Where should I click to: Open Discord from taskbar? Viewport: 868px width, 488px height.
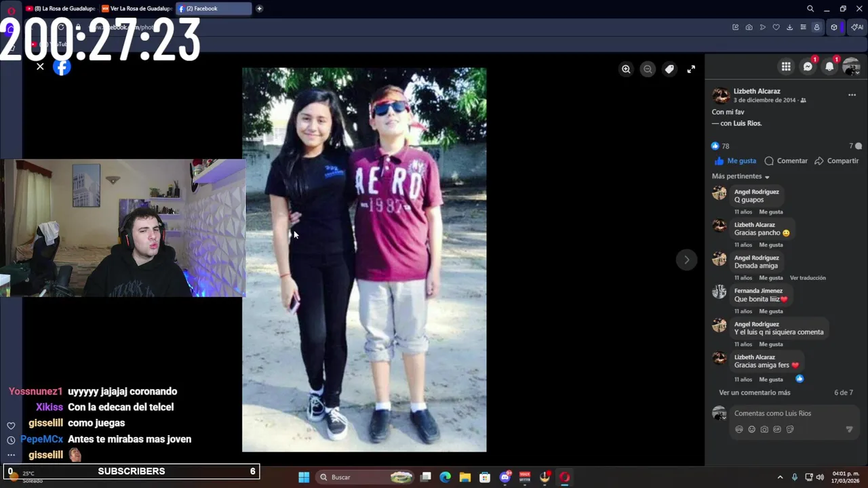click(x=505, y=477)
